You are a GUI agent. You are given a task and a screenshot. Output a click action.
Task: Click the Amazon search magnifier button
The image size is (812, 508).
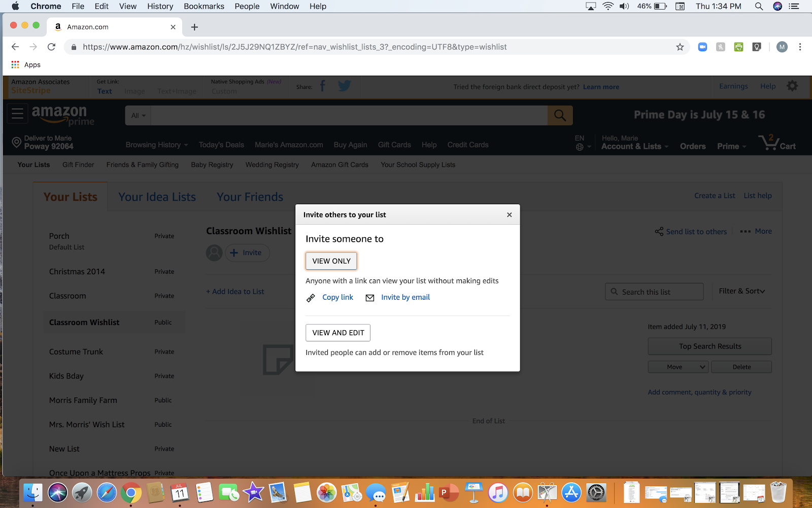[560, 115]
